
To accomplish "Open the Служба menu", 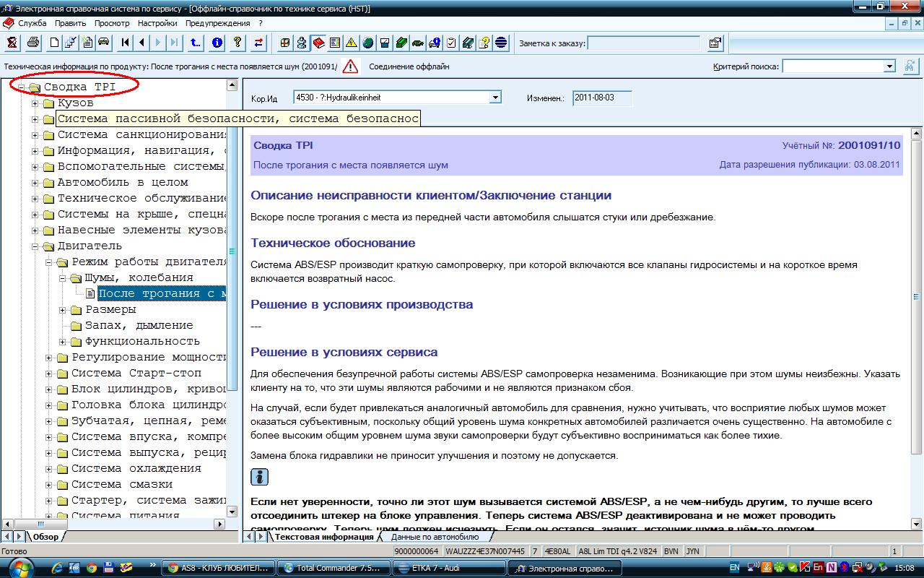I will [32, 23].
